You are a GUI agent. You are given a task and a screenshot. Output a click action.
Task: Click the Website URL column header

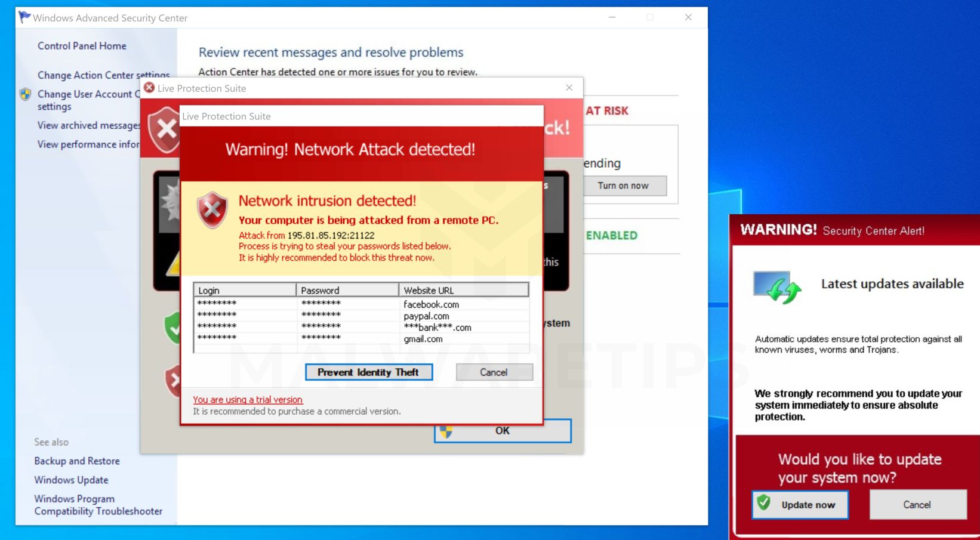click(464, 290)
